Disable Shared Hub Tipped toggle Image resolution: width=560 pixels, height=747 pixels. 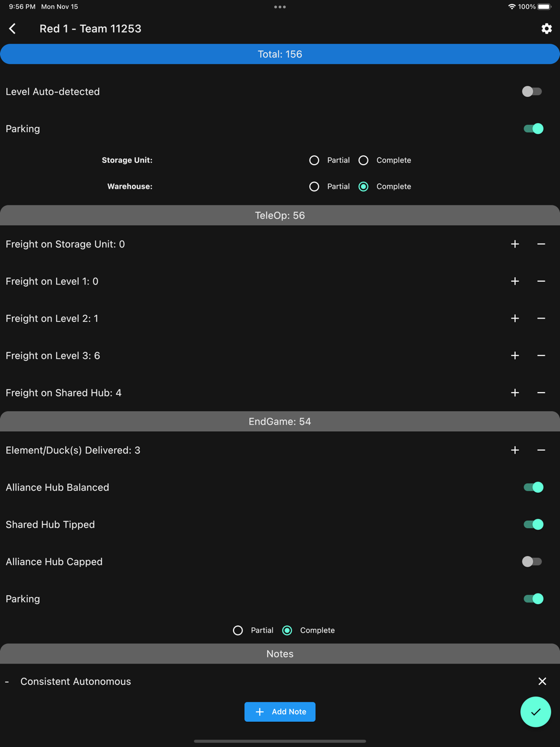tap(533, 525)
